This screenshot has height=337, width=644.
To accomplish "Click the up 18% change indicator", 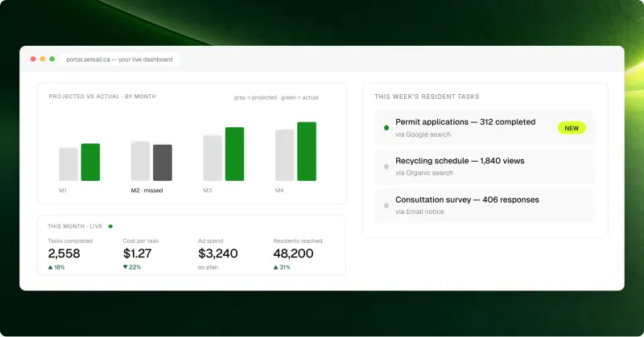I will click(x=56, y=267).
